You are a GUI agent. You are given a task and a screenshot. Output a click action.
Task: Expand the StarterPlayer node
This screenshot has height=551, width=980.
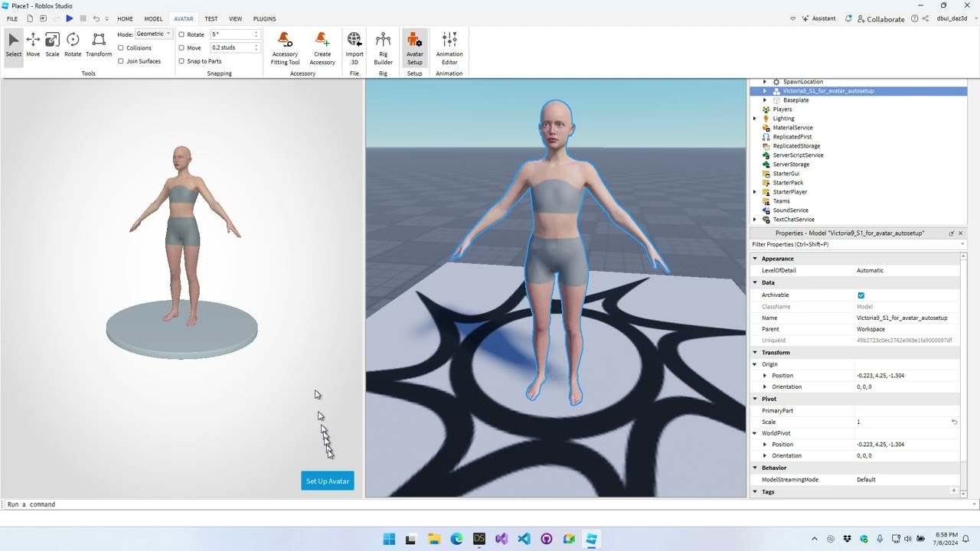[x=755, y=192]
